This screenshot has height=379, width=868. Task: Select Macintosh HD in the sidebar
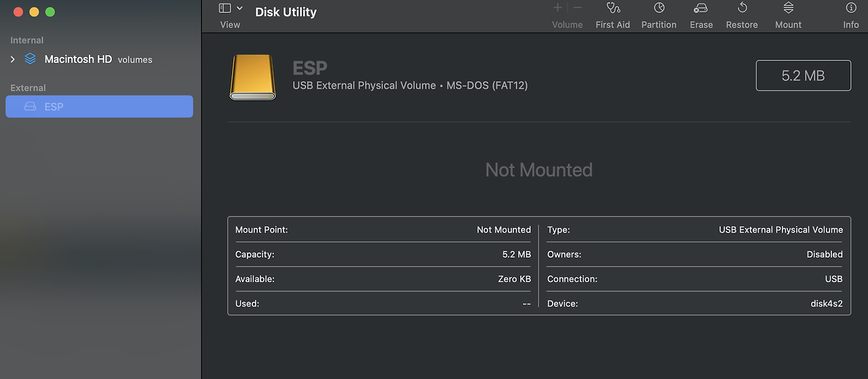[x=78, y=60]
